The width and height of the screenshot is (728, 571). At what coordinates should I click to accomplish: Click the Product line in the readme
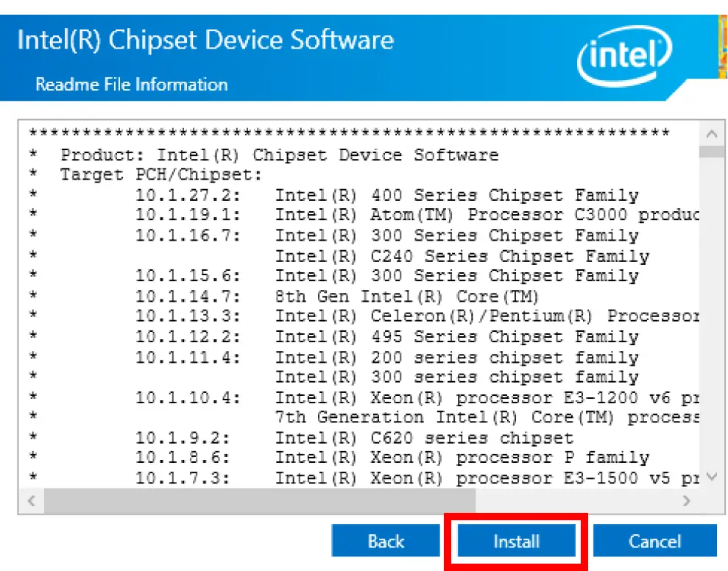tap(279, 155)
